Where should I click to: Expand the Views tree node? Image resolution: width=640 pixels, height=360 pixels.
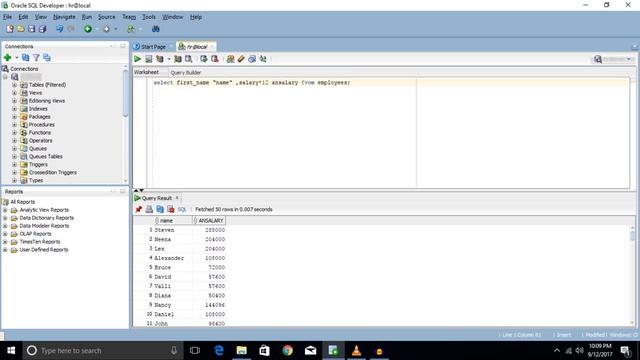(x=14, y=93)
